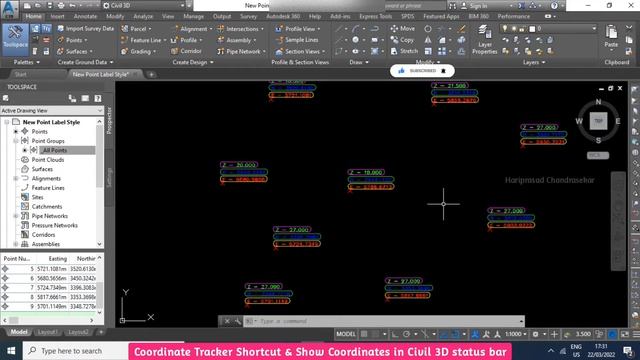
Task: Click MODEL status bar button
Action: click(346, 334)
